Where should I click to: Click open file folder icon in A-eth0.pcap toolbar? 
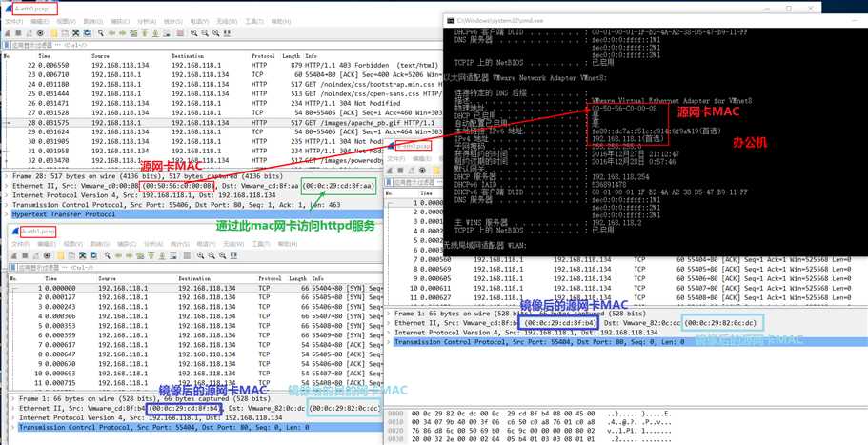[54, 33]
